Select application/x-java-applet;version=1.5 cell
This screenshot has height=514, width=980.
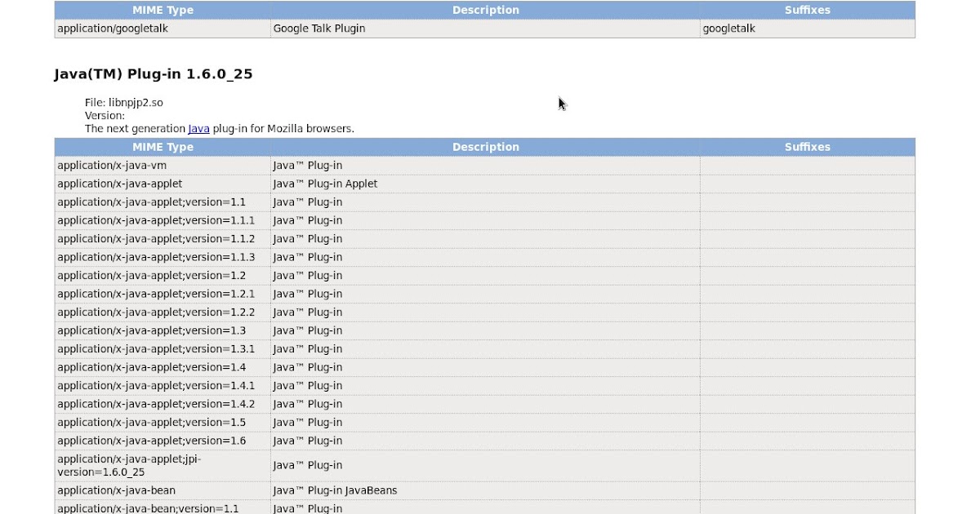163,423
